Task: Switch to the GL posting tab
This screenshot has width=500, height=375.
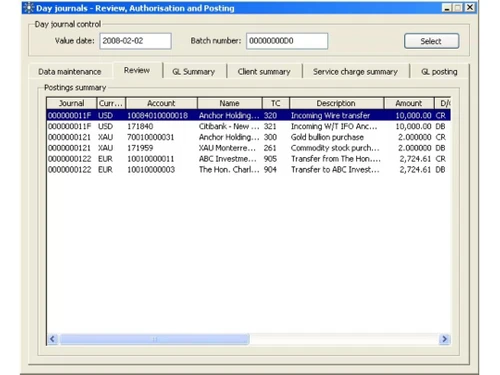Action: (439, 72)
